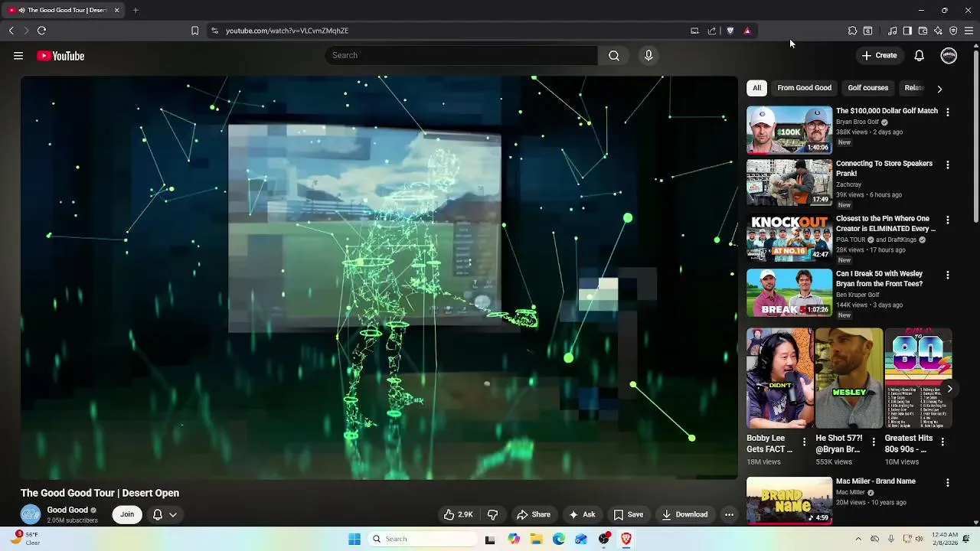Join the Good Good channel
Image resolution: width=980 pixels, height=551 pixels.
(x=127, y=514)
